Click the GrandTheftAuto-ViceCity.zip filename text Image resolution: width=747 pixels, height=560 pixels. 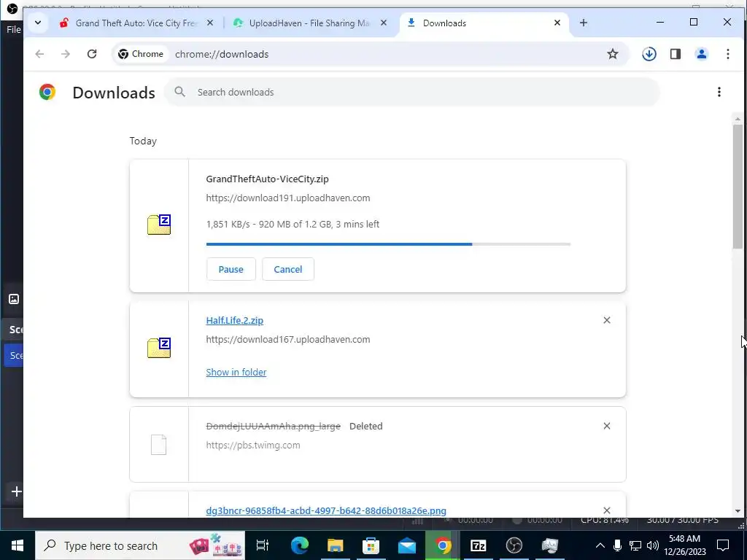(267, 179)
